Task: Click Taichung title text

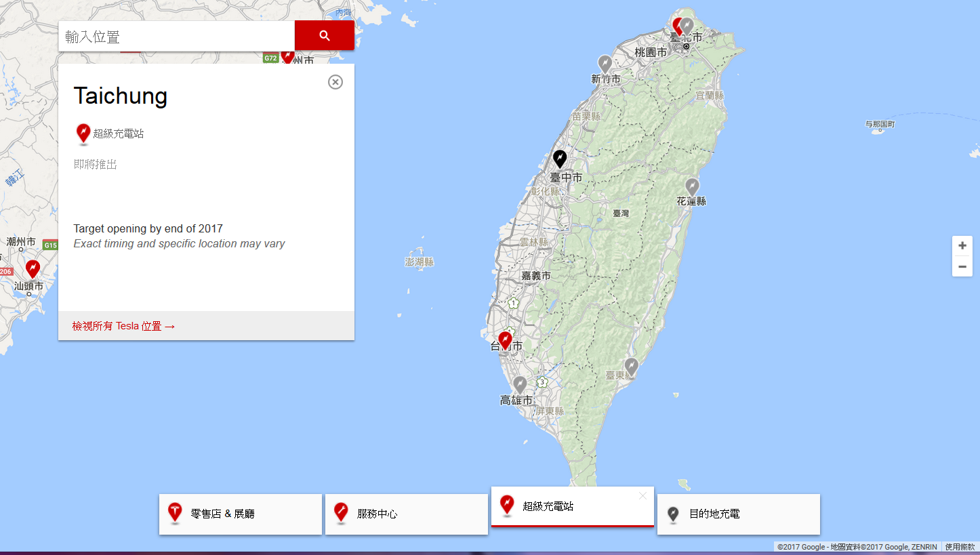Action: coord(121,96)
